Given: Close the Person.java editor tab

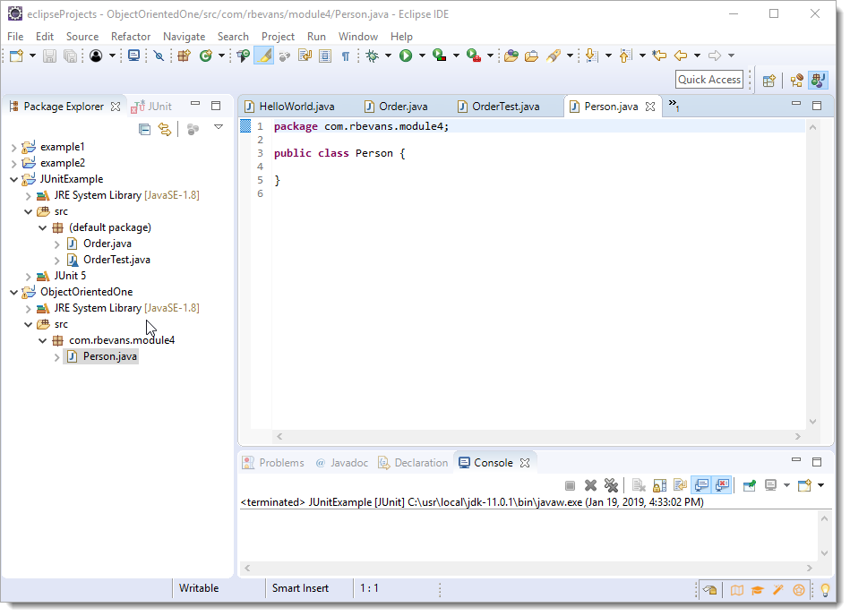Looking at the screenshot, I should click(x=650, y=107).
